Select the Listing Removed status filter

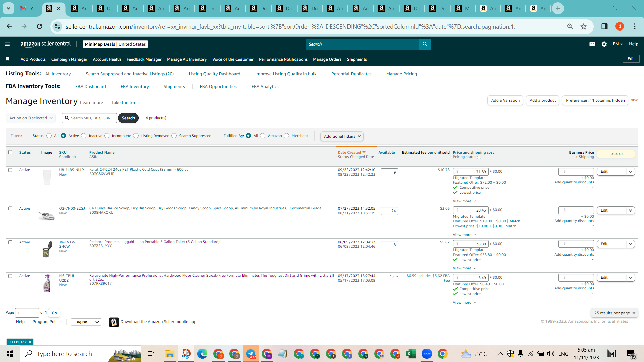coord(136,136)
